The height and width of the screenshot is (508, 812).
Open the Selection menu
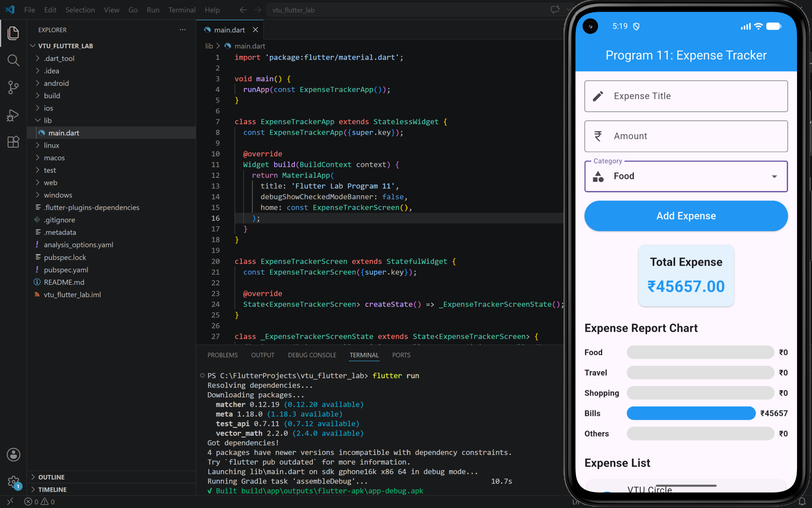pos(80,10)
